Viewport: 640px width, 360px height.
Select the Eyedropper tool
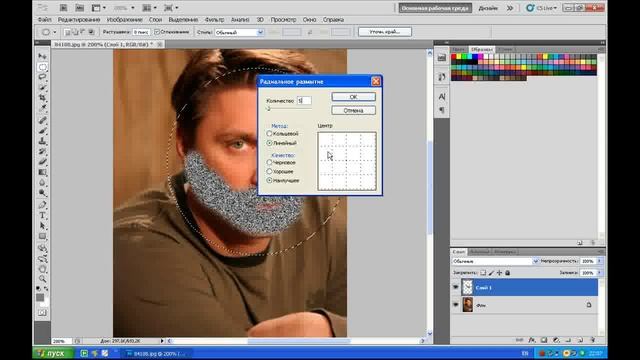pyautogui.click(x=42, y=108)
